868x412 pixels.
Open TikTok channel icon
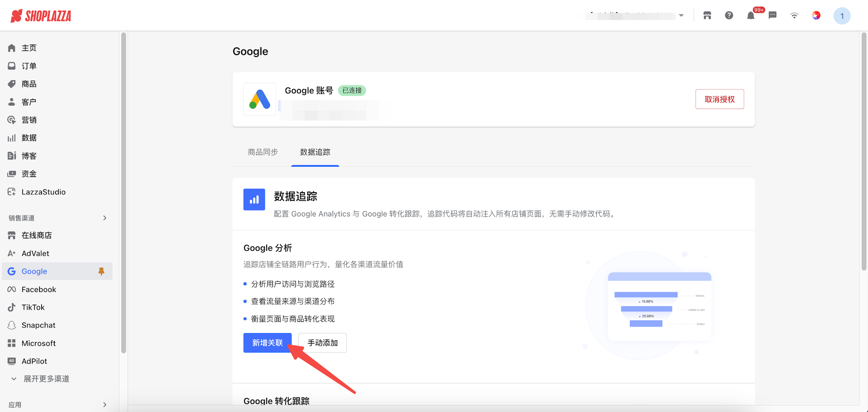(x=12, y=307)
